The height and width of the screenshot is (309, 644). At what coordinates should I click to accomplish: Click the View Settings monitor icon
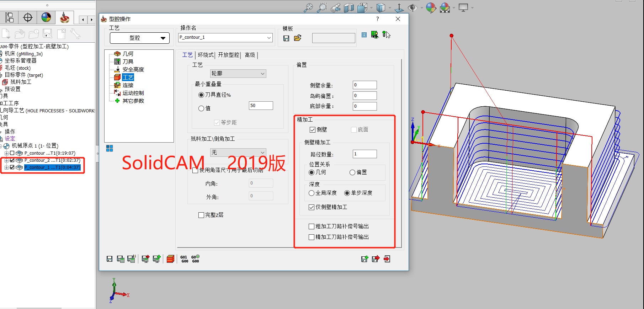coord(463,7)
